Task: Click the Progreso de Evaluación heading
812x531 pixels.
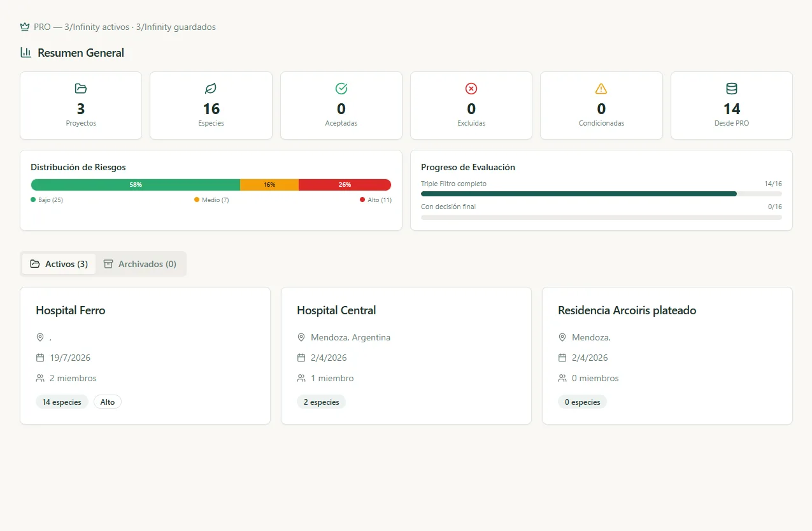Action: pos(468,167)
